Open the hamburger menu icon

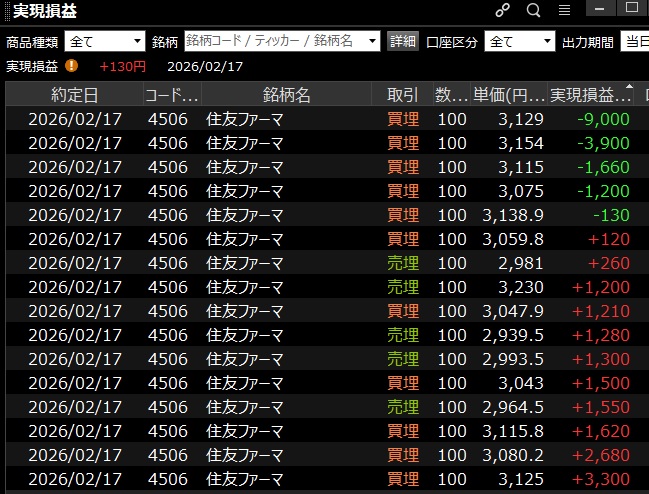[x=564, y=11]
